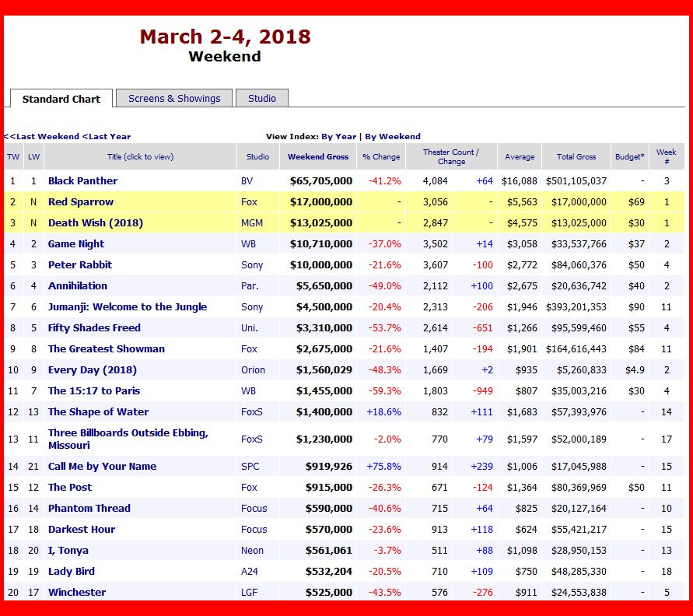693x616 pixels.
Task: Select the Standard Chart tab
Action: pos(61,99)
